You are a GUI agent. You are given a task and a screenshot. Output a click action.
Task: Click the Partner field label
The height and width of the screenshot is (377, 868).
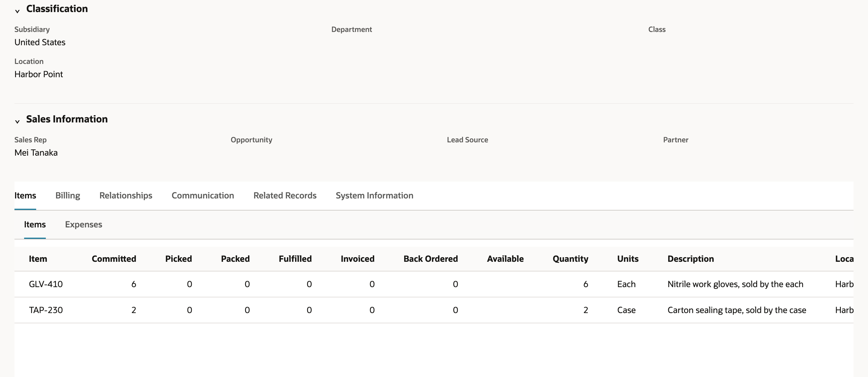(676, 140)
